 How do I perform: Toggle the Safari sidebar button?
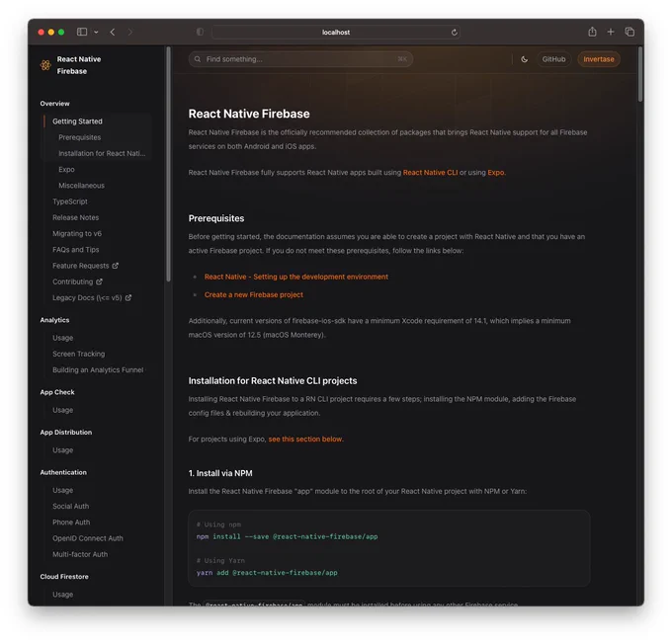point(82,32)
